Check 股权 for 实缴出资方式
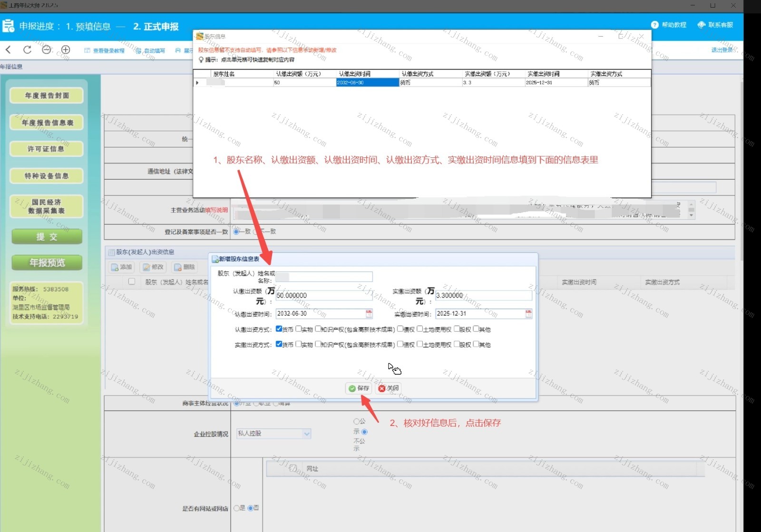761x532 pixels. pyautogui.click(x=457, y=344)
